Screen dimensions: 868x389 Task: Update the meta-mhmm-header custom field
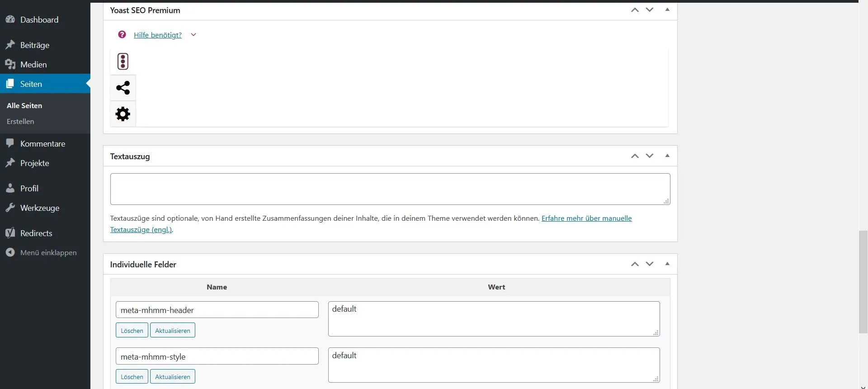[x=173, y=330]
